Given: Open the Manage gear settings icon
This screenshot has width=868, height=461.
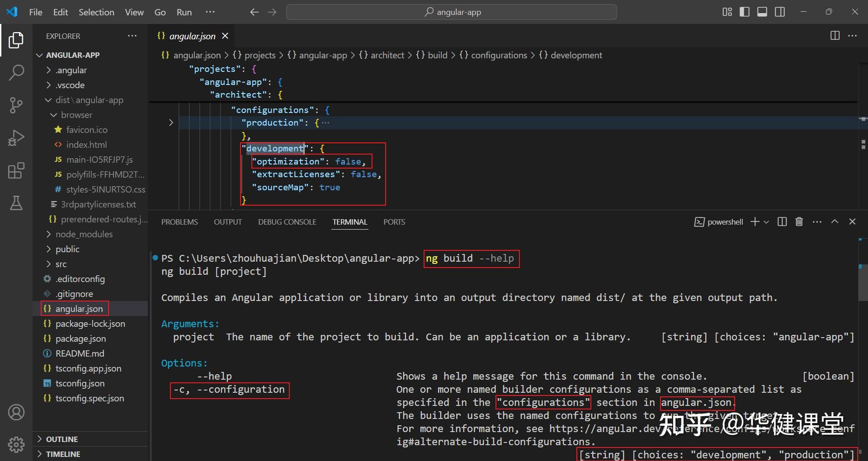Looking at the screenshot, I should coord(16,445).
